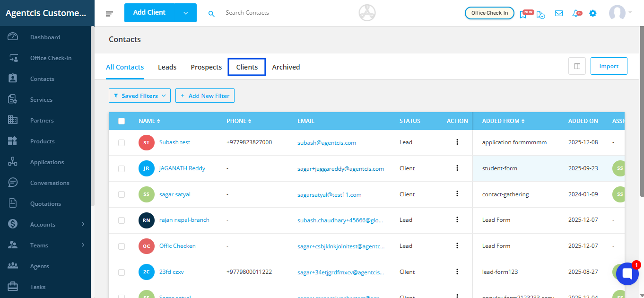Open action menu for rajan nepal-branch
The image size is (644, 298).
[x=457, y=219]
